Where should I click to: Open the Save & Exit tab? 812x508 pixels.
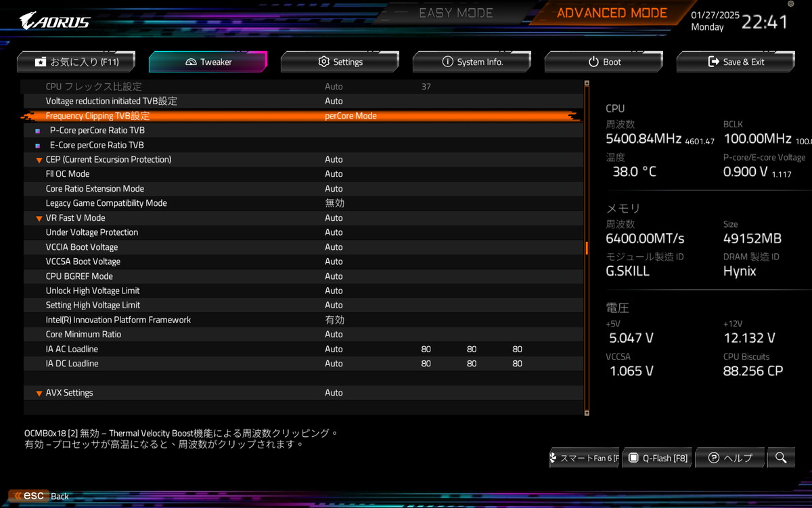[x=736, y=62]
